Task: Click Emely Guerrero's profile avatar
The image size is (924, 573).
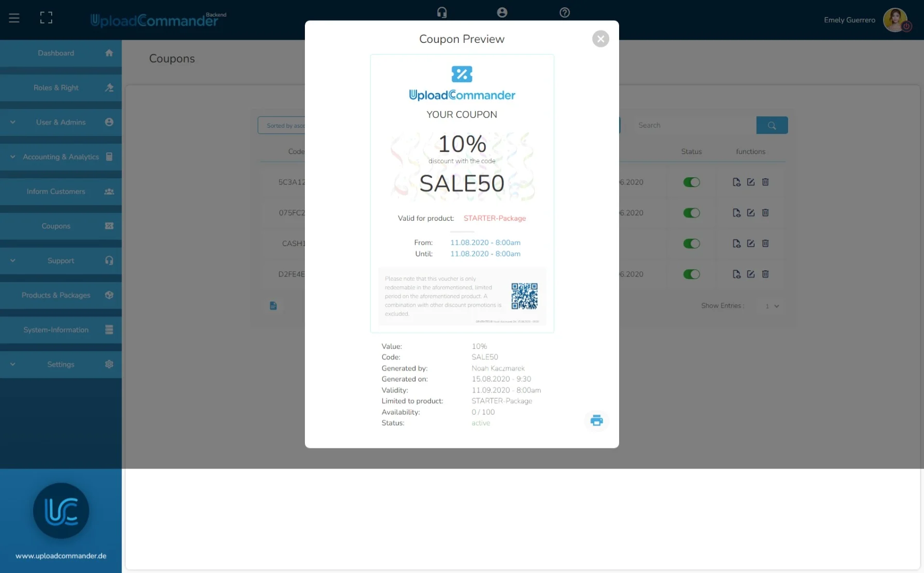Action: (896, 20)
